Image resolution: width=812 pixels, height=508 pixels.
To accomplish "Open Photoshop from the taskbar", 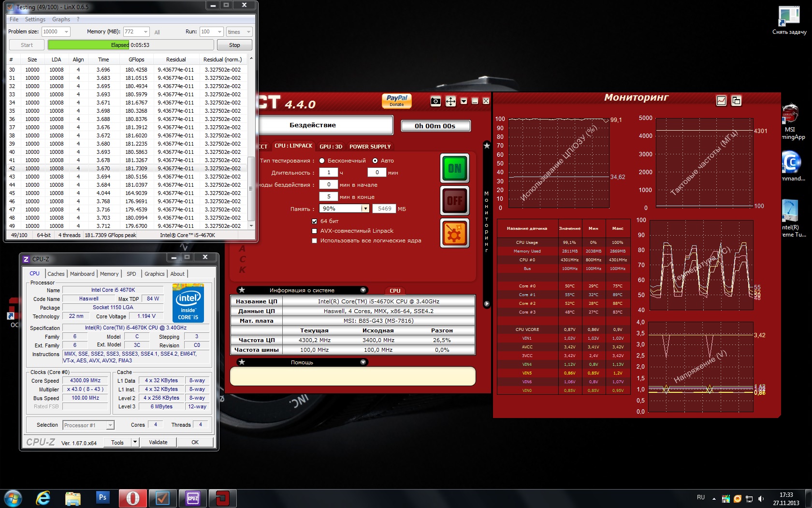I will [102, 498].
